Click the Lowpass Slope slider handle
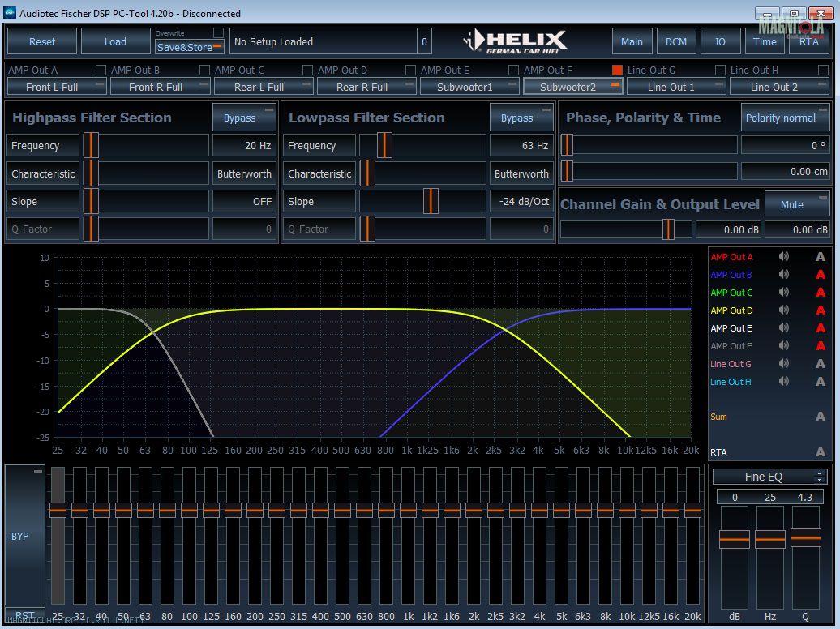The image size is (840, 629). pos(431,201)
